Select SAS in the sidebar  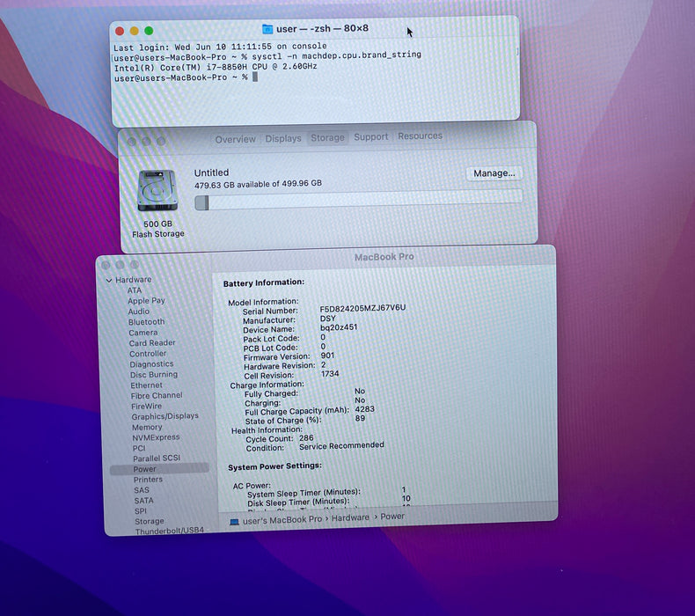coord(142,490)
